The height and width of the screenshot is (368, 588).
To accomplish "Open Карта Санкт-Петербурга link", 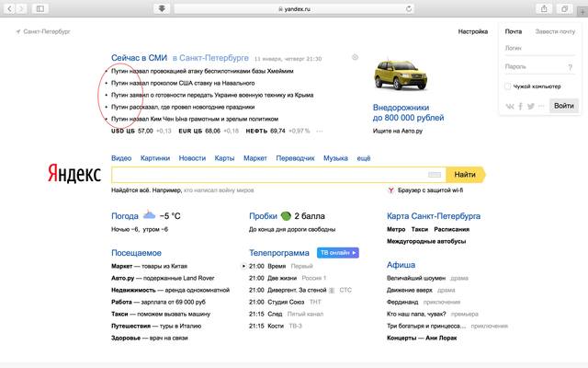I will (434, 216).
